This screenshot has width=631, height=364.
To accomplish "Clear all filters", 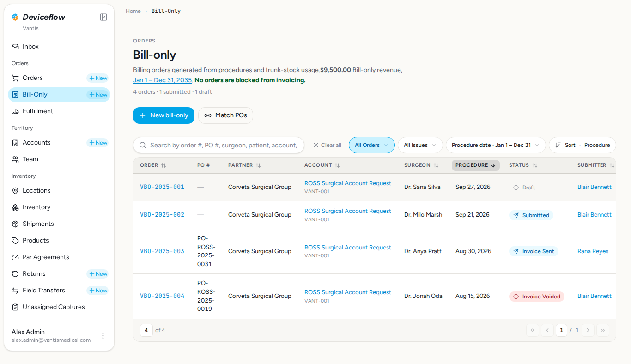I will 327,145.
